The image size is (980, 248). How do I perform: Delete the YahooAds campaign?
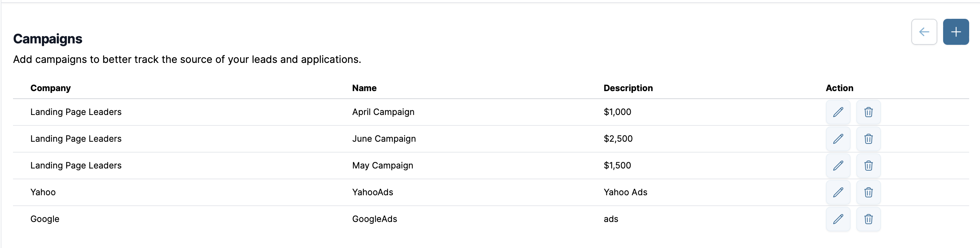click(868, 192)
